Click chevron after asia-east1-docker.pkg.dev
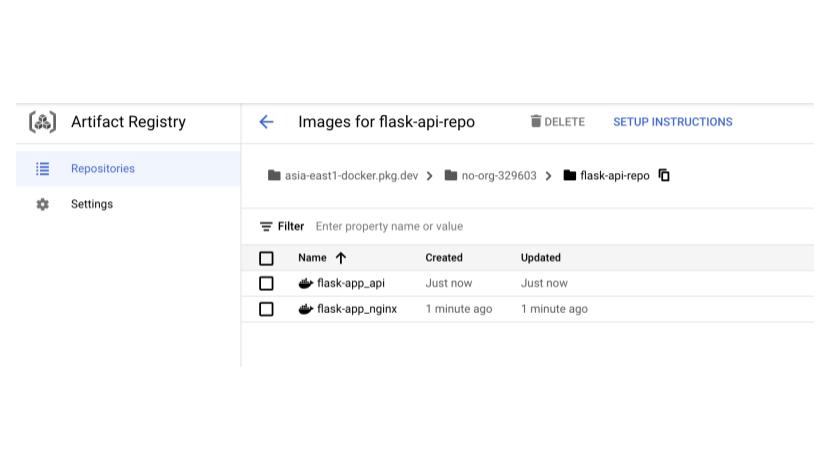Viewport: 830px width, 470px height. pos(429,176)
